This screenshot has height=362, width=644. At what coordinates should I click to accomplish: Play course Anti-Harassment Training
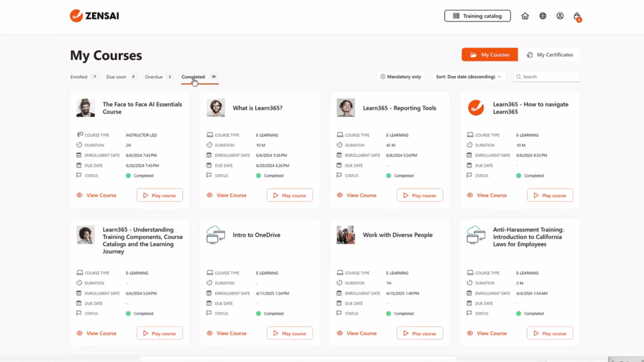[550, 333]
